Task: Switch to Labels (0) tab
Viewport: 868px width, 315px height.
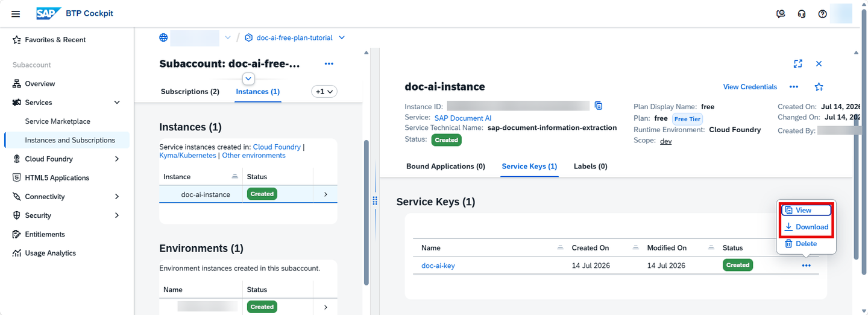Action: point(590,167)
